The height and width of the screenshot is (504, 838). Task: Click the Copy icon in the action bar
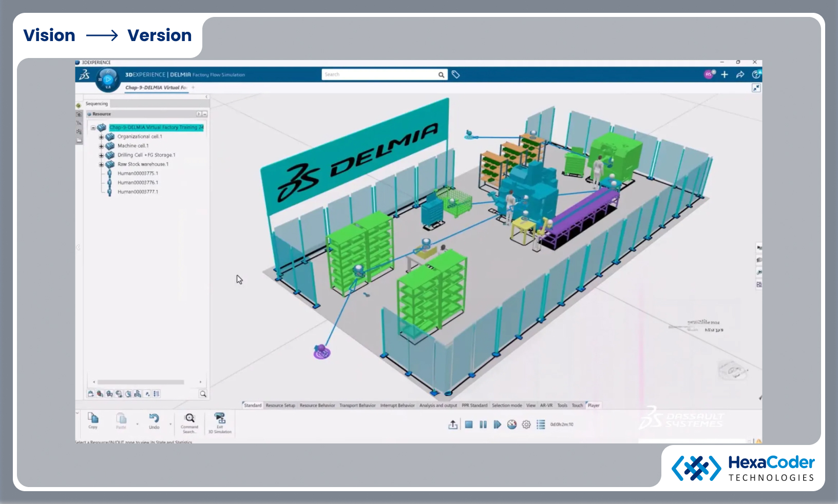(x=93, y=418)
